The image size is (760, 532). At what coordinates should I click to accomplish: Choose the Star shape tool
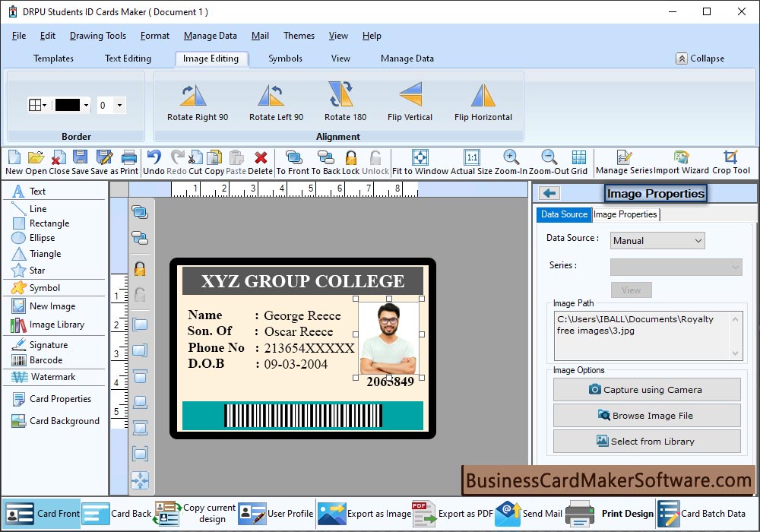29,271
